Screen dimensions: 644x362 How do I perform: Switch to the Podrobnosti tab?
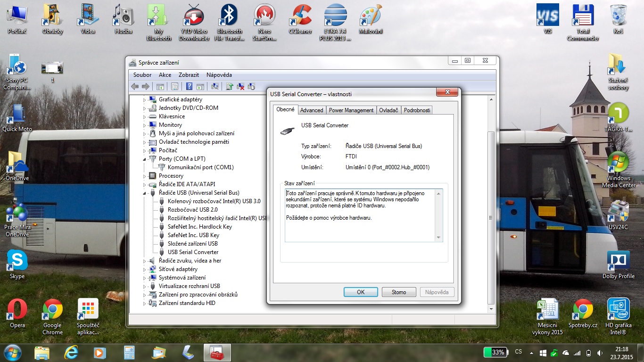click(x=417, y=110)
